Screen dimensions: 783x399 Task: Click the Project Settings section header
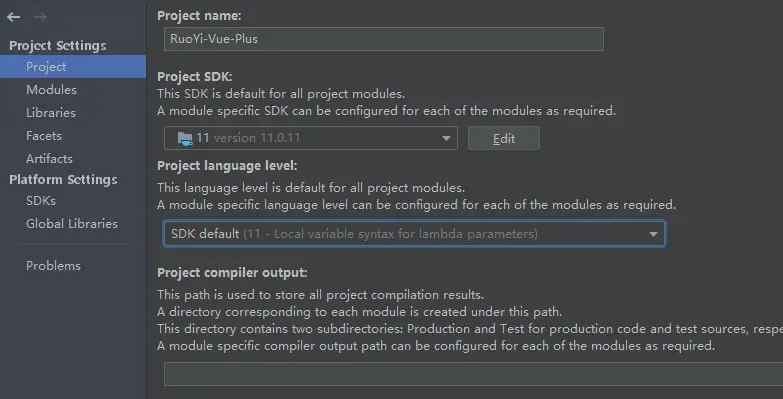coord(58,45)
